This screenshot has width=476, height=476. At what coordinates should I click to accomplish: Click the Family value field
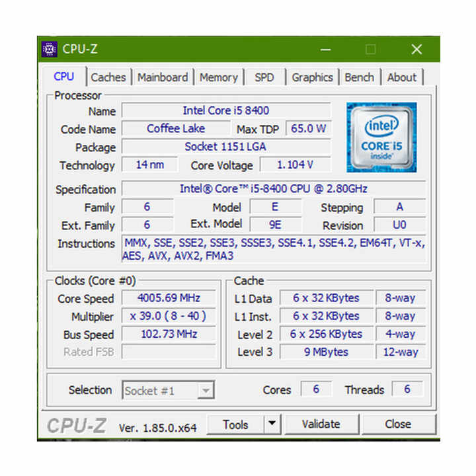coord(147,207)
